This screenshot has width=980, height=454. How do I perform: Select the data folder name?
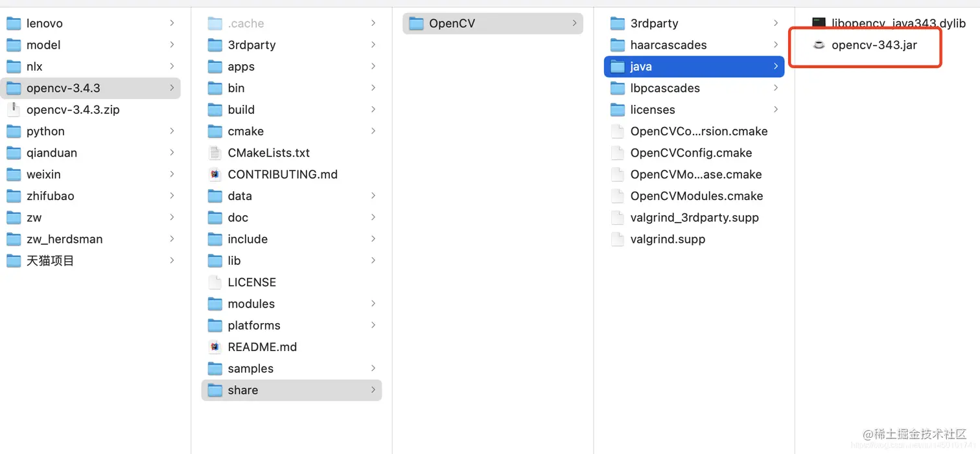(240, 196)
